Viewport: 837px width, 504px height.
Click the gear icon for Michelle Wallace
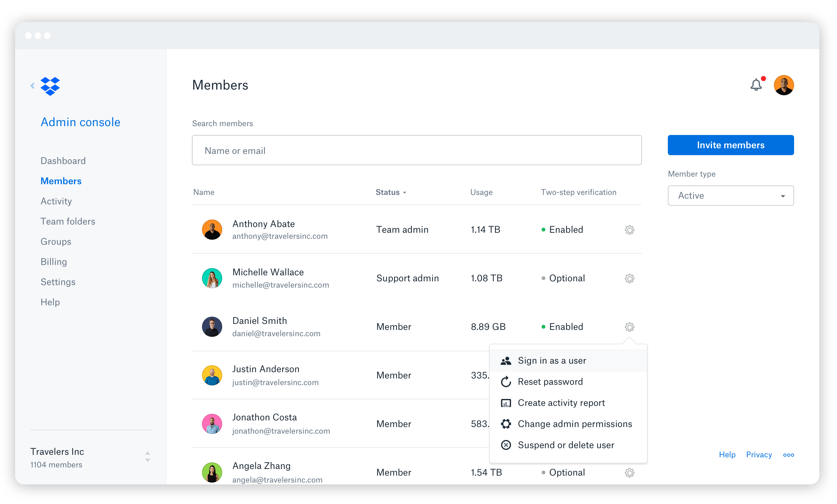[629, 278]
